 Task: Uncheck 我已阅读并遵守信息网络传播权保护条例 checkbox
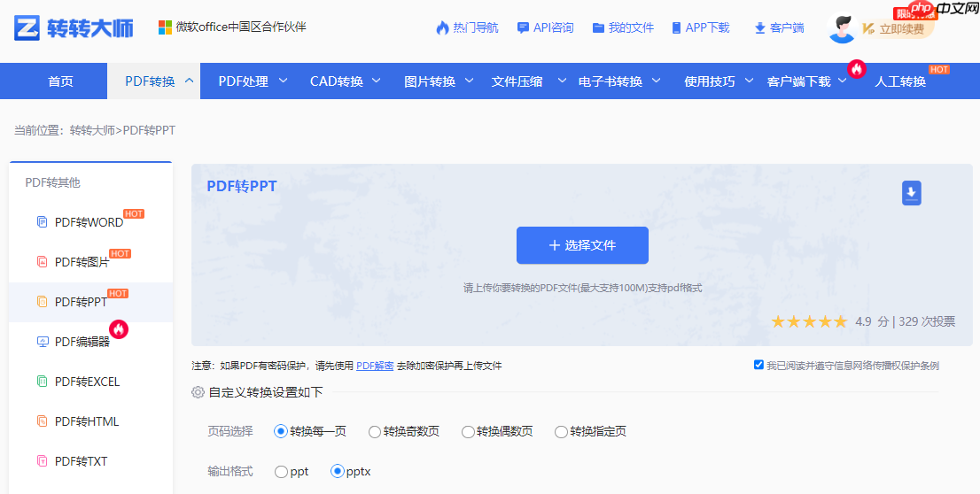point(758,365)
